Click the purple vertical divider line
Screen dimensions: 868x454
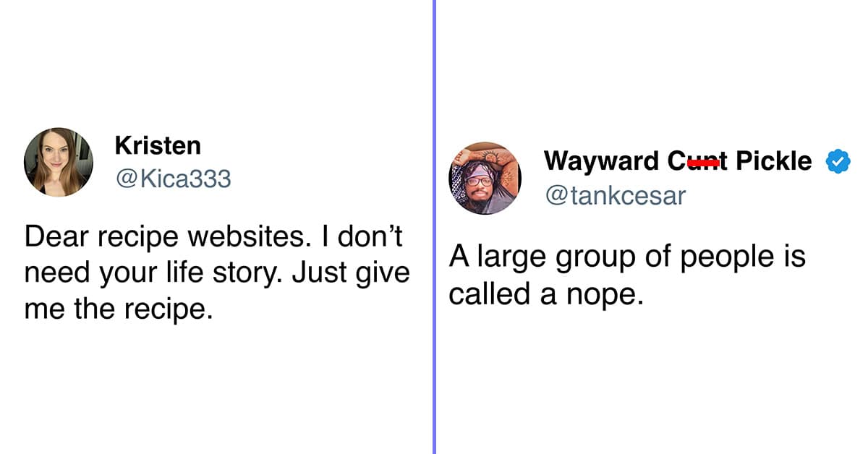tap(434, 227)
